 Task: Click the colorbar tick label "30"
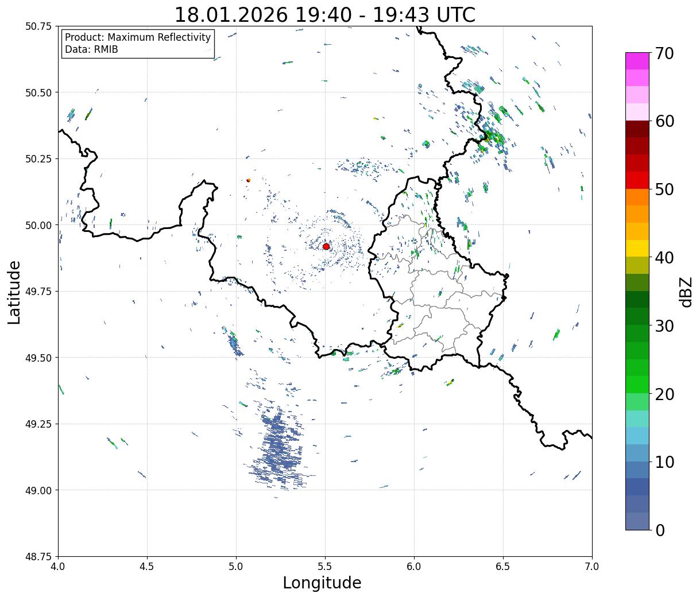(664, 325)
